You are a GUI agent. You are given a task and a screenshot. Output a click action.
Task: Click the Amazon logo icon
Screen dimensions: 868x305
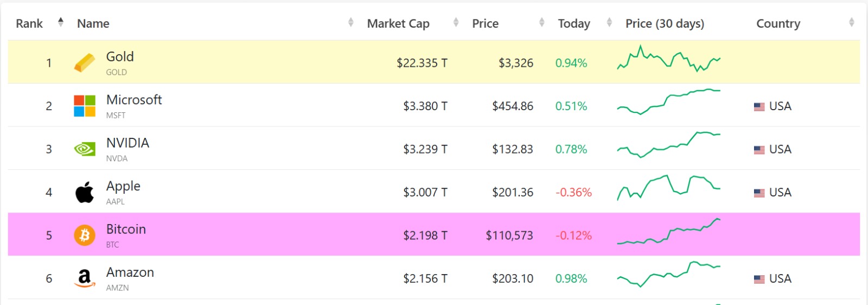click(x=84, y=278)
